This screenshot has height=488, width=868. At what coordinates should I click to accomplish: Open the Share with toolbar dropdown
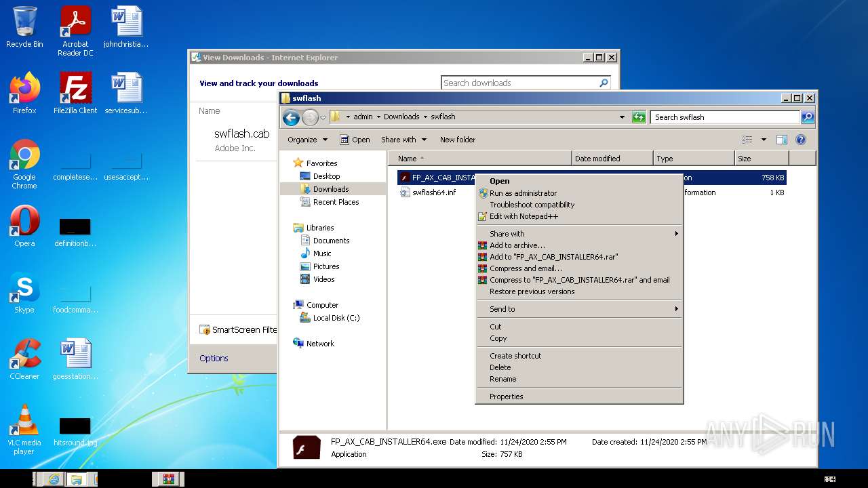point(404,140)
